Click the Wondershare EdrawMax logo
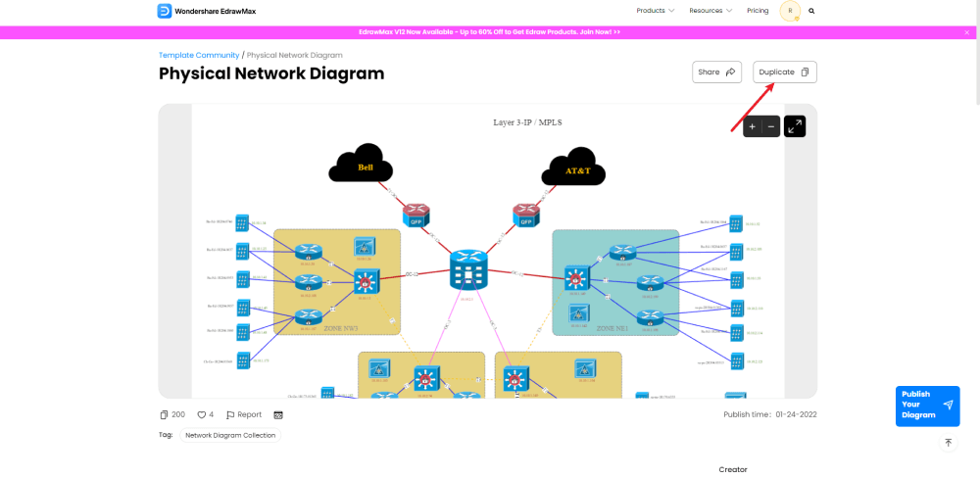 pyautogui.click(x=206, y=11)
